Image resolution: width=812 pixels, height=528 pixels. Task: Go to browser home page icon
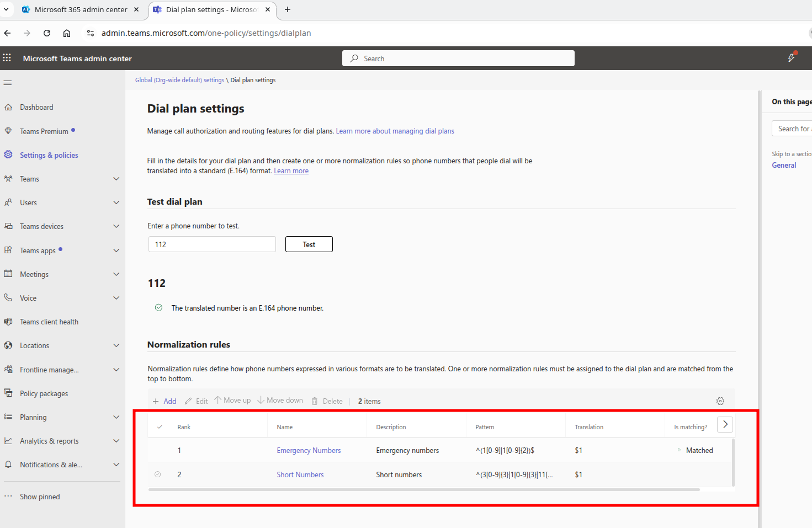[67, 33]
